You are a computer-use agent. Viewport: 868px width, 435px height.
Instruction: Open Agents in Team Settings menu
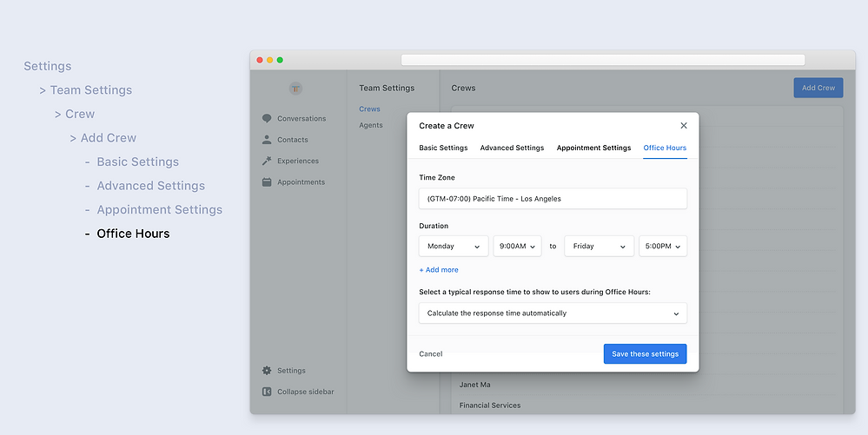371,125
